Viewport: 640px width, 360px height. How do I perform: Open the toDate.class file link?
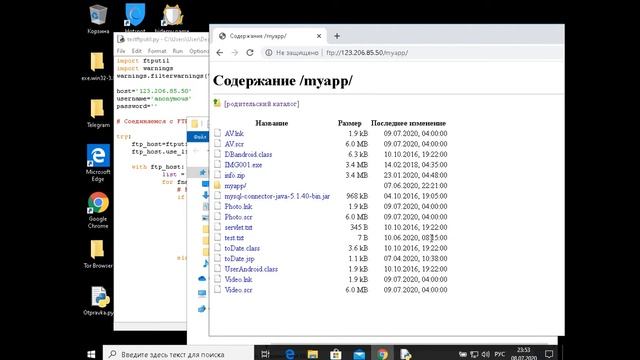coord(242,248)
